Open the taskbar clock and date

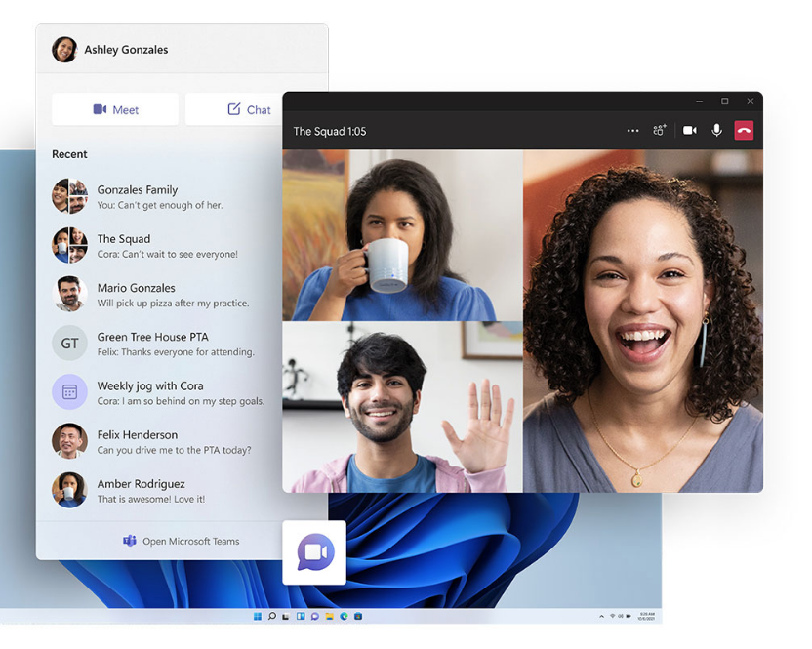click(647, 616)
